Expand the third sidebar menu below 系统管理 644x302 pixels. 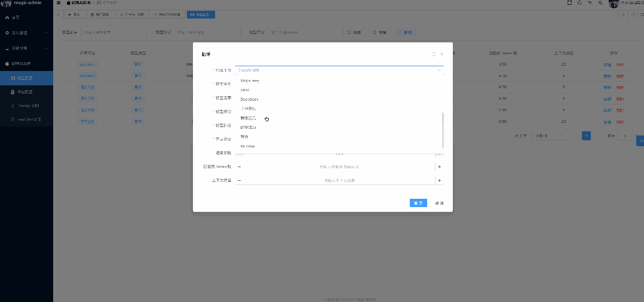click(26, 48)
